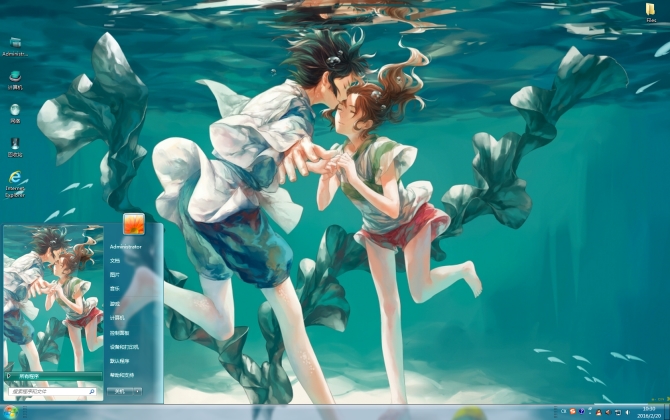Expand 所有程序 (All Programs) list

[x=53, y=376]
